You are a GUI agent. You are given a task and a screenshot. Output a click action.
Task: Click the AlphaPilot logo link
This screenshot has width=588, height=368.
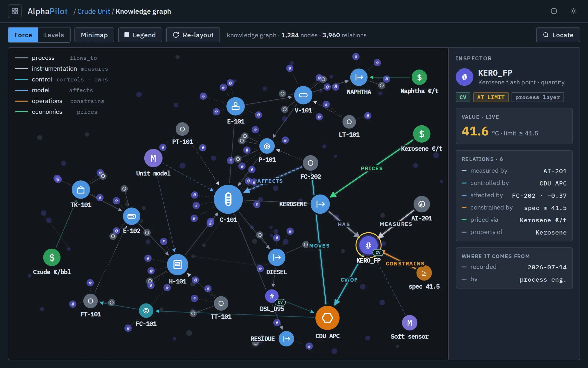click(47, 11)
